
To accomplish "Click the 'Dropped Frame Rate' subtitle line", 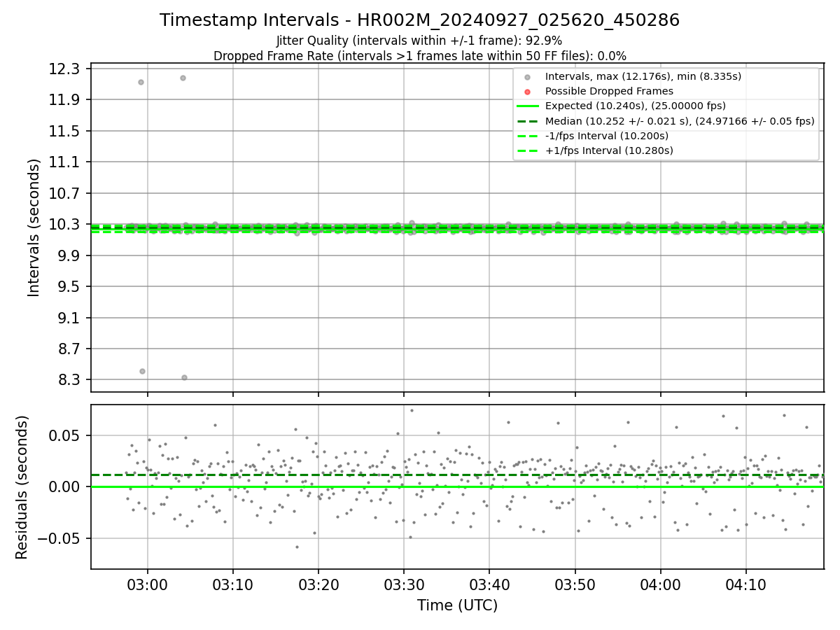I will 419,56.
